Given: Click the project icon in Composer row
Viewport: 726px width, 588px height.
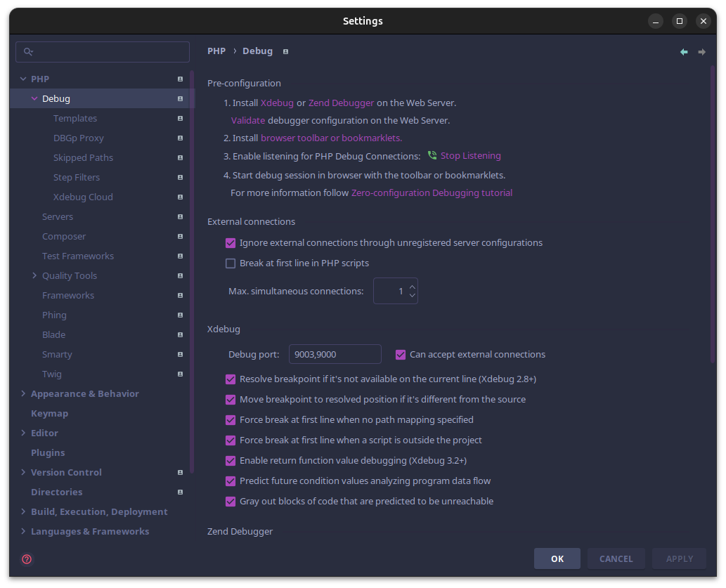Looking at the screenshot, I should [180, 237].
